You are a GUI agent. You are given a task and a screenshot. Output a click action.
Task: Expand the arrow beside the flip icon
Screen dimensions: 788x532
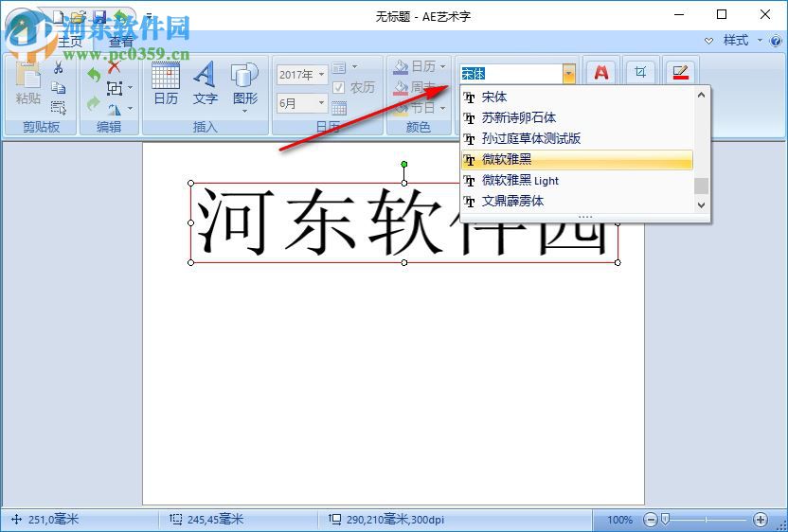click(130, 108)
